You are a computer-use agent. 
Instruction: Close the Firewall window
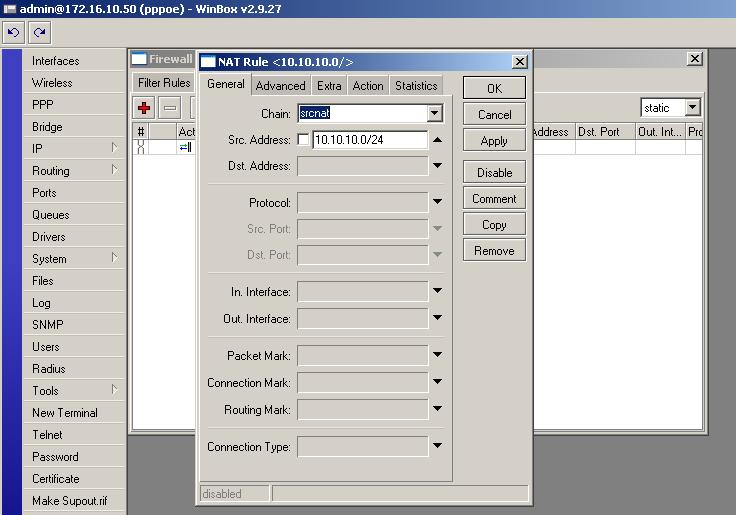695,59
